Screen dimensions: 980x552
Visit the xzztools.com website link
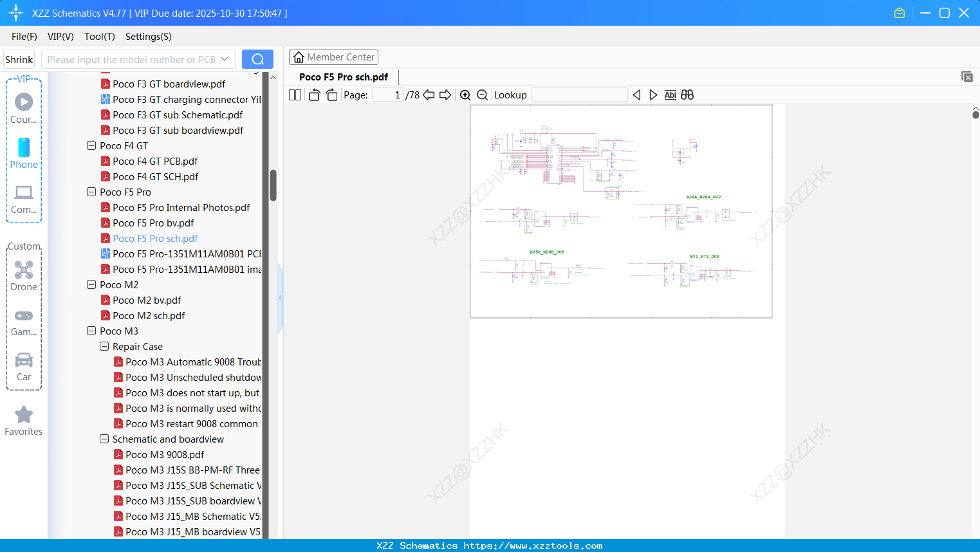pyautogui.click(x=533, y=546)
